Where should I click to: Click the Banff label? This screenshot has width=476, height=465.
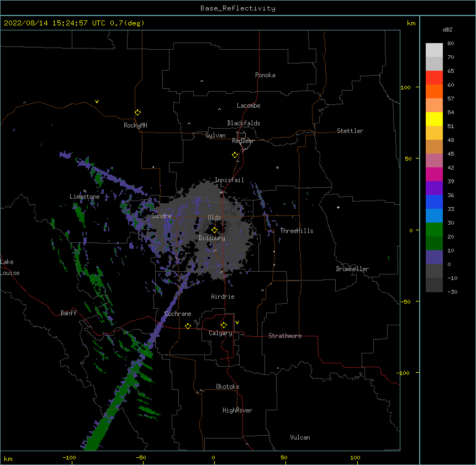[68, 313]
